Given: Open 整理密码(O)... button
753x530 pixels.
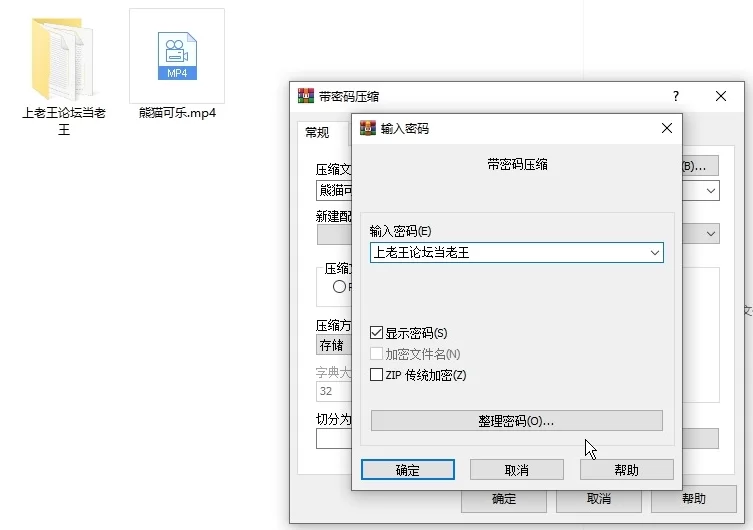Looking at the screenshot, I should click(517, 421).
